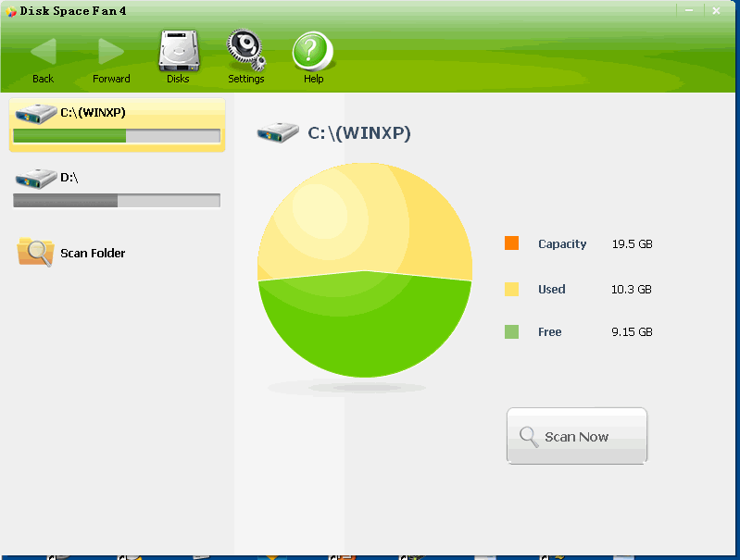Click the Scan Folder magnifier icon
The height and width of the screenshot is (560, 740).
[x=35, y=252]
